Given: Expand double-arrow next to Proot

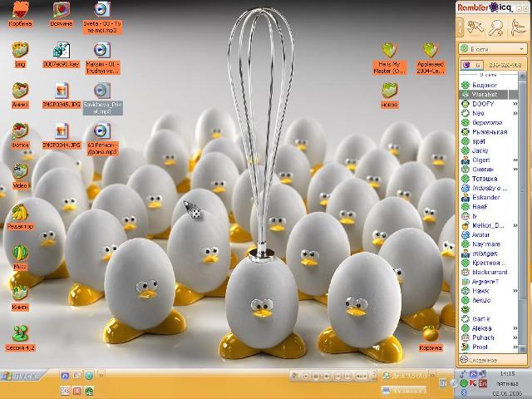Looking at the screenshot, I should pos(515,347).
